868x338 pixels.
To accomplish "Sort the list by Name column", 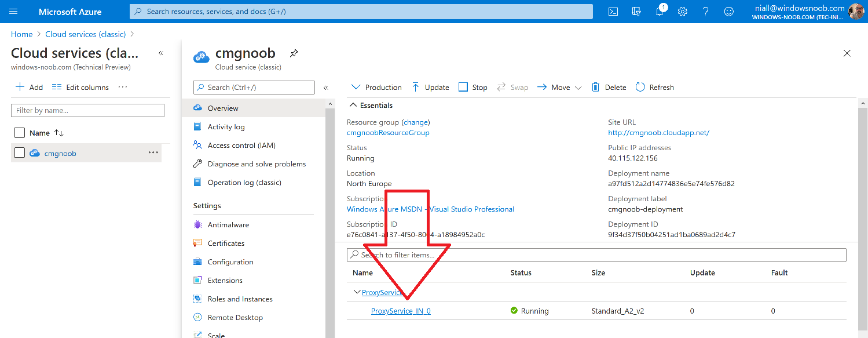I will [46, 133].
